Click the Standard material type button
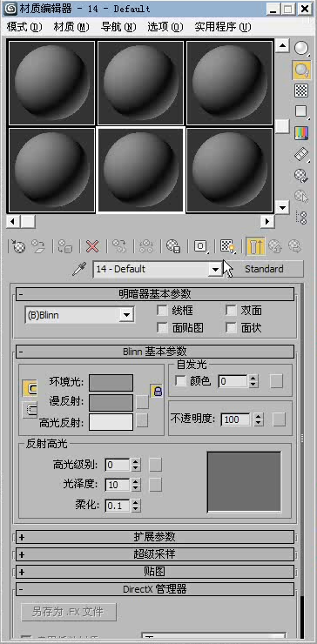 (x=264, y=269)
